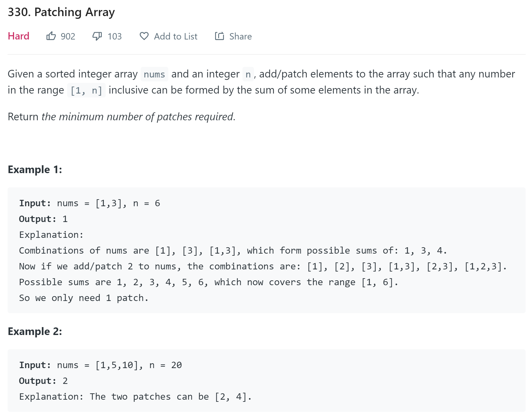The height and width of the screenshot is (417, 532).
Task: Open the Add to List option
Action: click(176, 36)
